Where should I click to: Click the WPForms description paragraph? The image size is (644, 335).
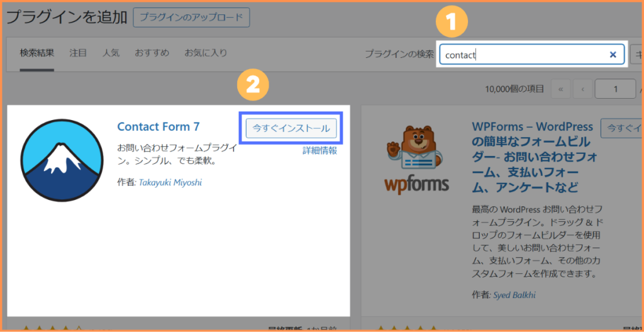tap(537, 241)
